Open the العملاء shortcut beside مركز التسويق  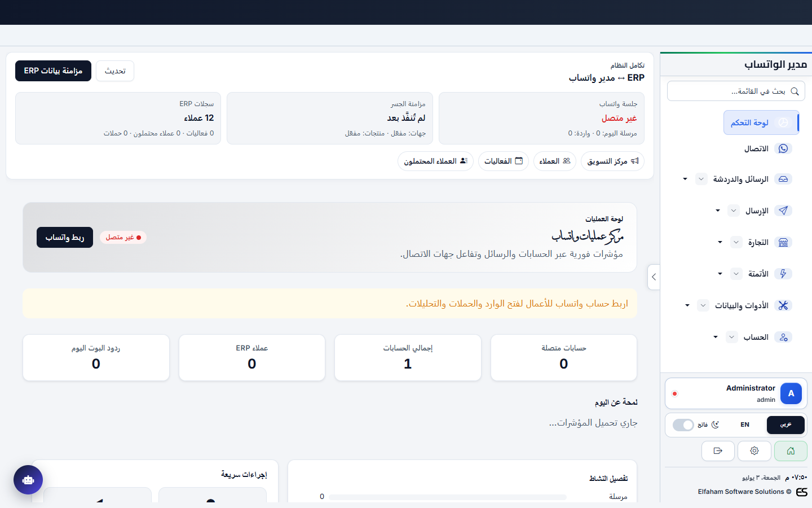coord(555,161)
